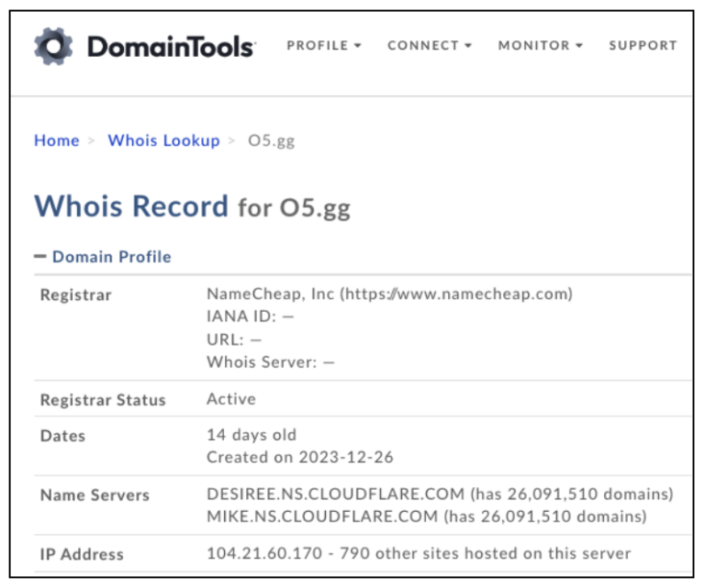
Task: Click the domain count beside DESIREE name server
Action: (x=558, y=494)
